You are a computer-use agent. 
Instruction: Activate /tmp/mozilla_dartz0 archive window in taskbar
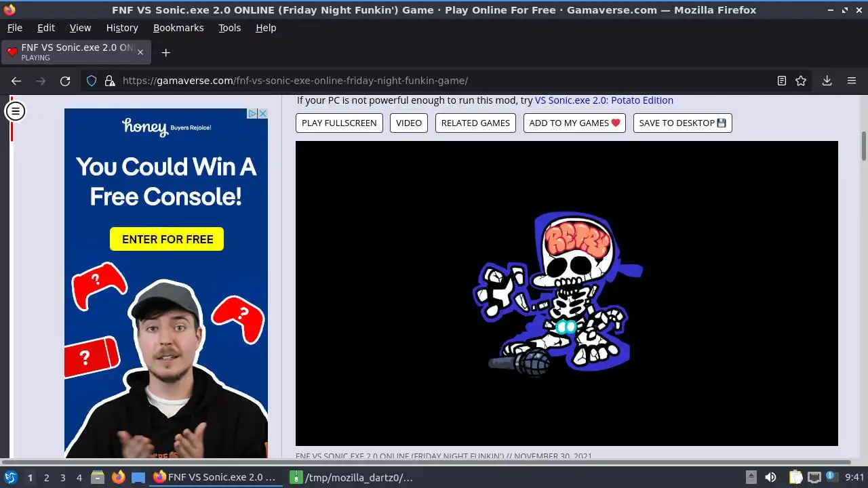point(353,477)
